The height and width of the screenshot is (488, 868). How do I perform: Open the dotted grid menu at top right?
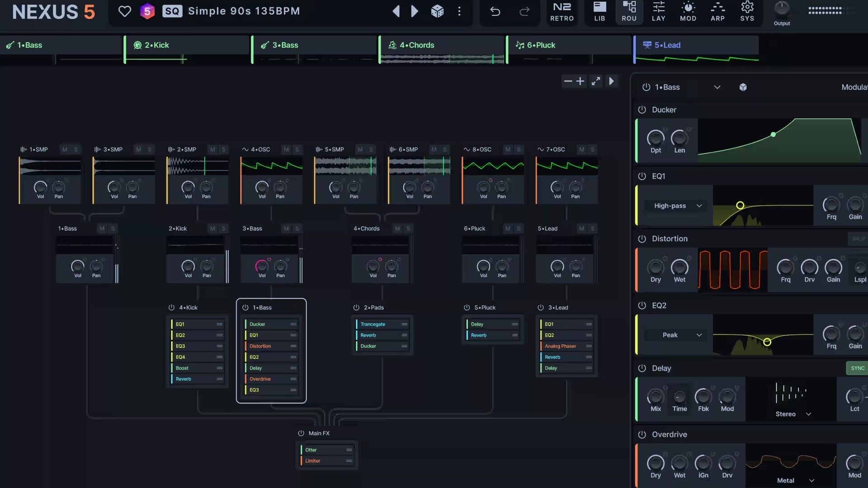point(825,10)
